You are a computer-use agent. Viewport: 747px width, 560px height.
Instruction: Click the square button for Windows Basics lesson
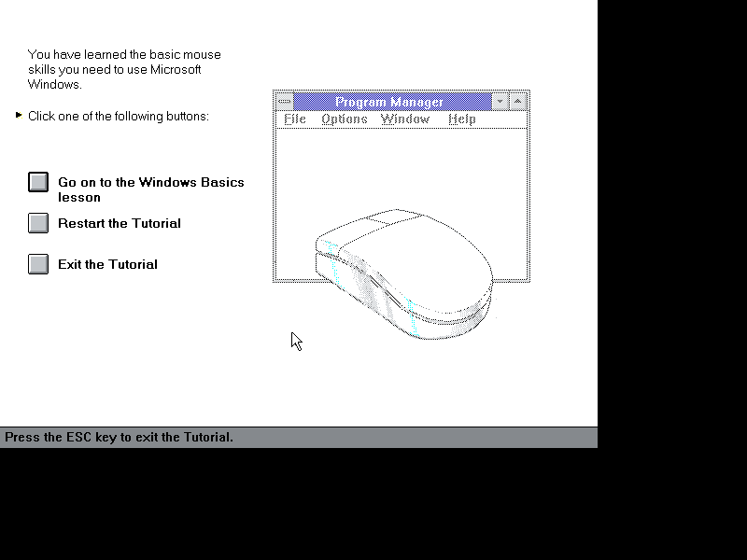37,181
